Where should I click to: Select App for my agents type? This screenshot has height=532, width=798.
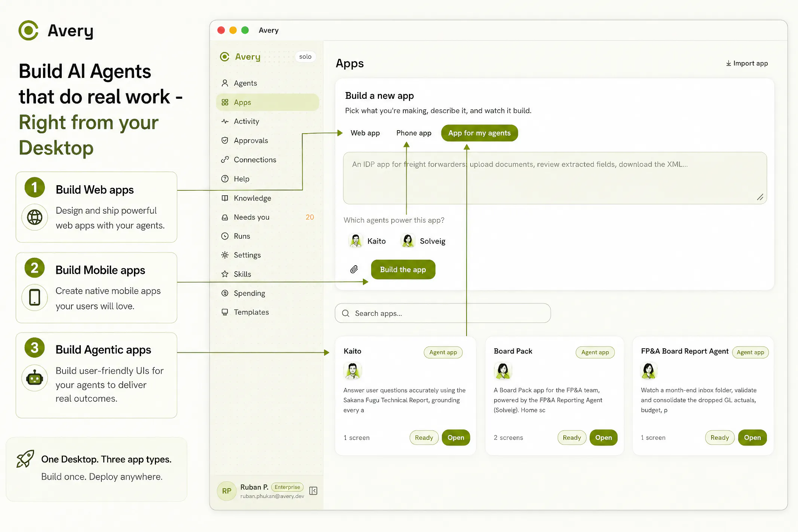[479, 133]
